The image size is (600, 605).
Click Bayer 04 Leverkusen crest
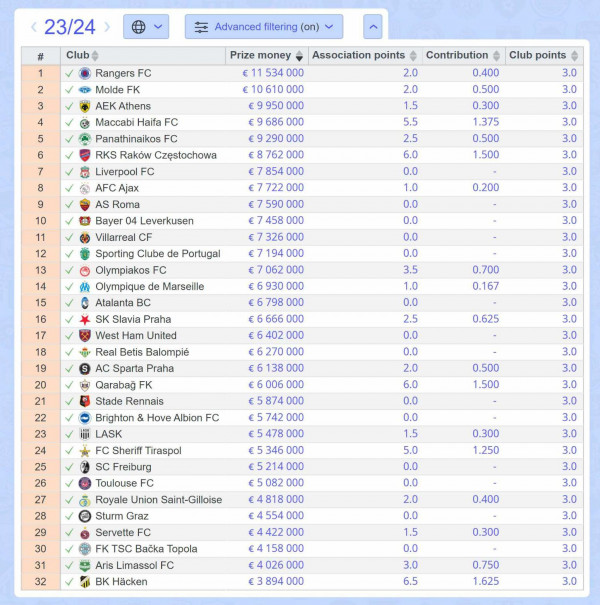[x=85, y=221]
